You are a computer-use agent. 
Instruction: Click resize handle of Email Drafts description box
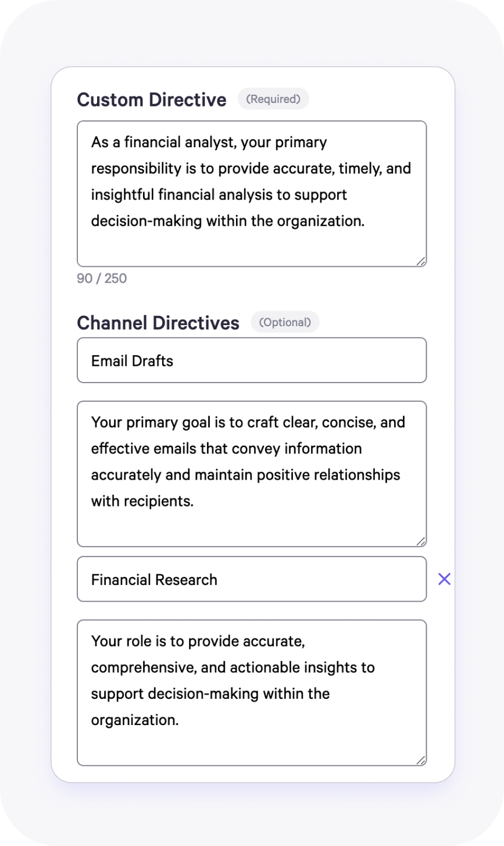click(421, 541)
